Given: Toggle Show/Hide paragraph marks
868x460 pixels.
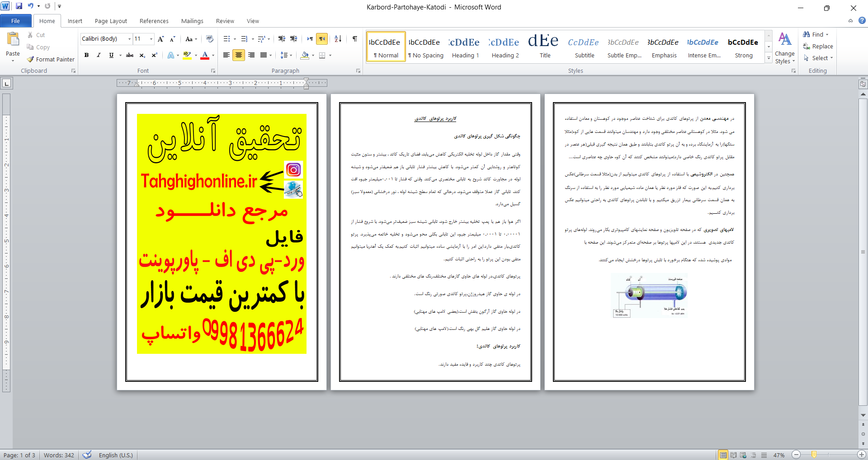Looking at the screenshot, I should coord(355,39).
